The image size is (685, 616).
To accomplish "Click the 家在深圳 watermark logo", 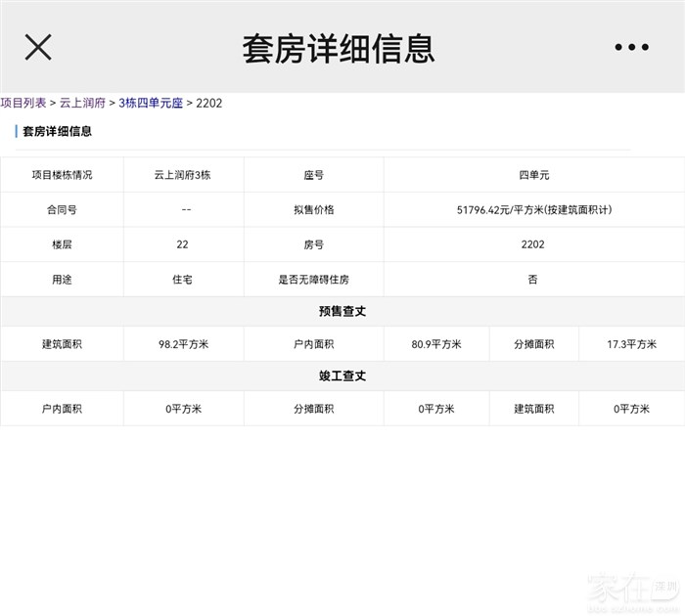I will click(x=626, y=590).
